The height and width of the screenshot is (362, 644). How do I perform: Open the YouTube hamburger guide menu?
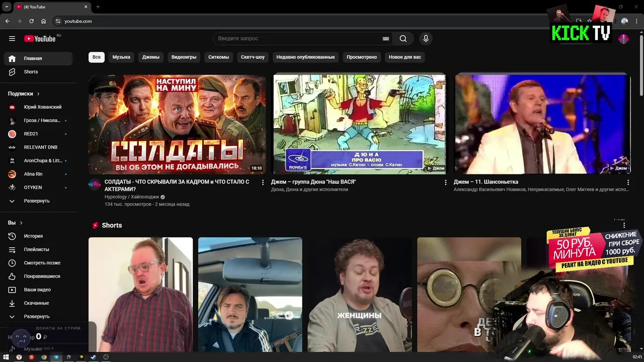[x=12, y=39]
